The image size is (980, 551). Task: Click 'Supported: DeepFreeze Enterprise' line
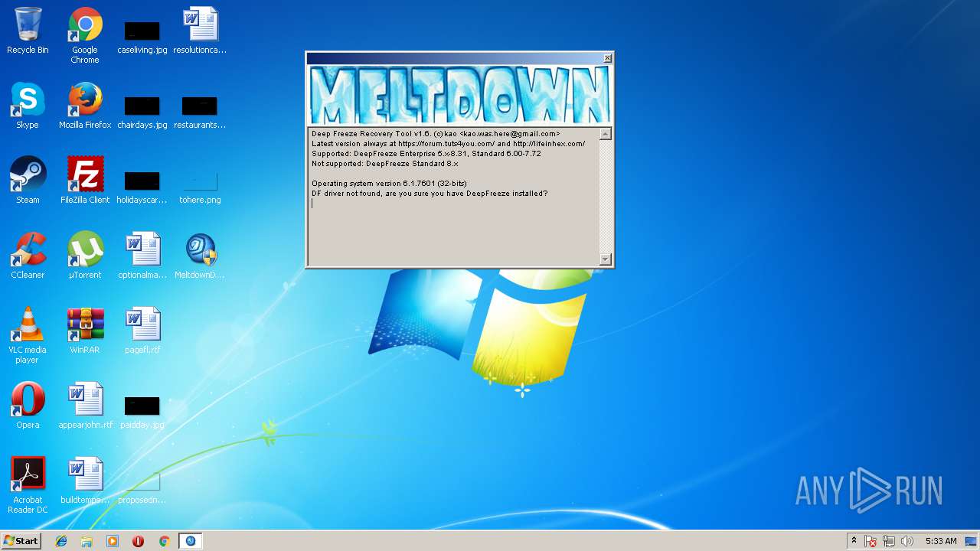[x=426, y=154]
